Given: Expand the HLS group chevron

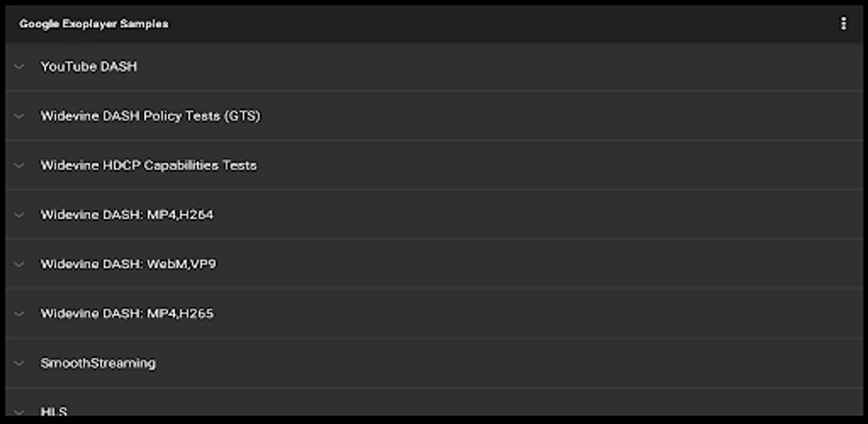Looking at the screenshot, I should coord(19,412).
